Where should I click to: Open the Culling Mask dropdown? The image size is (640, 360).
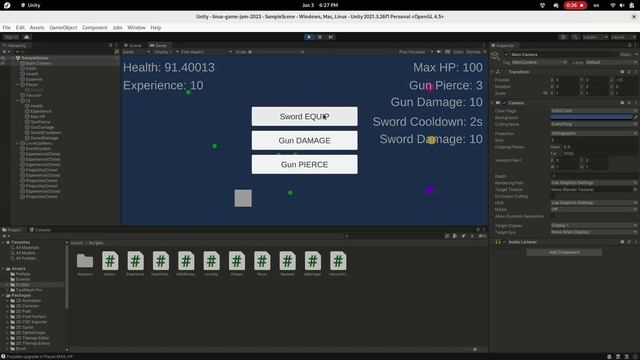coord(594,124)
